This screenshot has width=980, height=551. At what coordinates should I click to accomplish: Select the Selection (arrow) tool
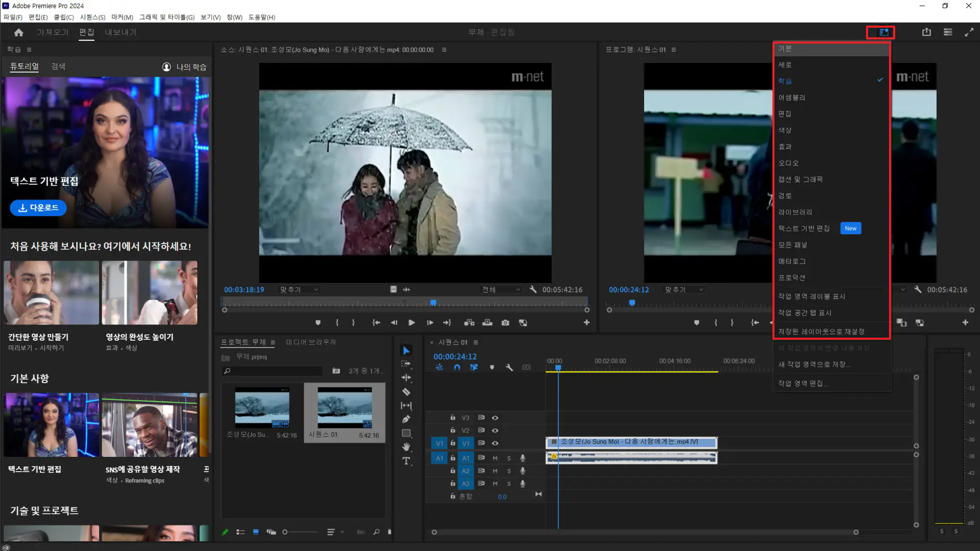click(406, 350)
